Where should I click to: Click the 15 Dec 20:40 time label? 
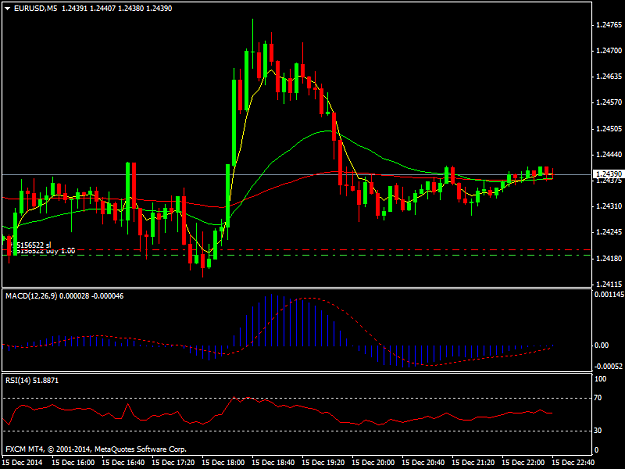point(423,462)
